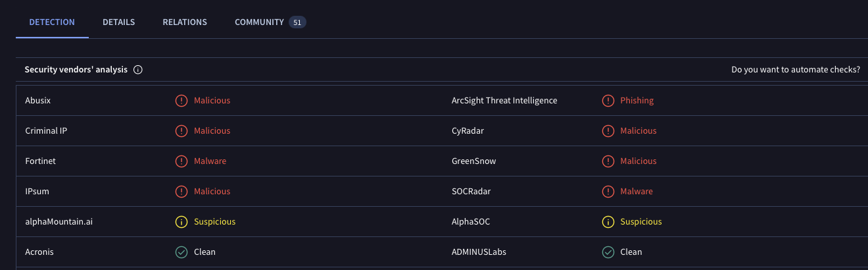
Task: Click the Malware alert icon for SOCRadar
Action: 608,192
